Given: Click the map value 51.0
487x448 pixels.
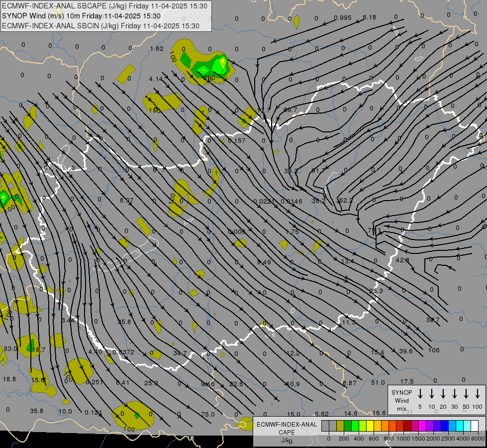Looking at the screenshot, I should tap(378, 382).
